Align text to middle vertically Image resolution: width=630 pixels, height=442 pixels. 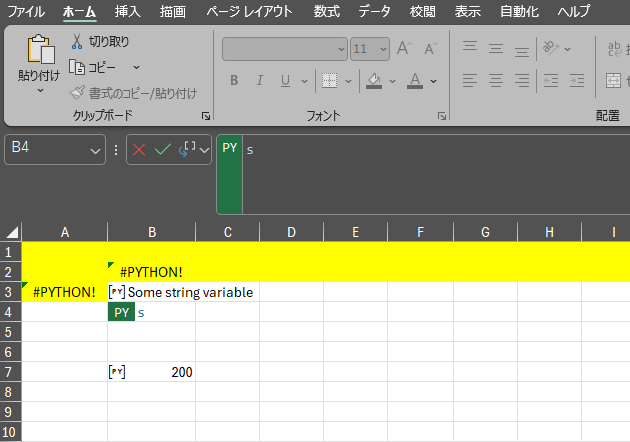point(496,49)
